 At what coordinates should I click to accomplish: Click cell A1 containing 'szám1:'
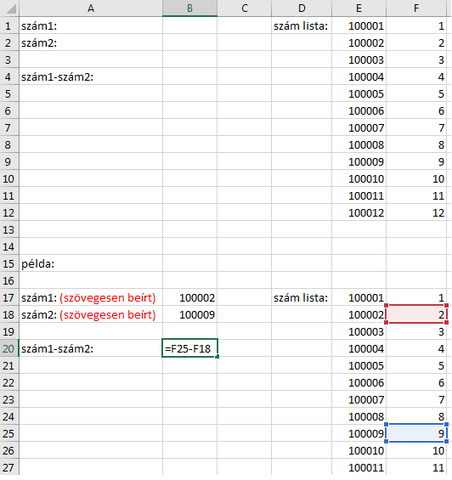(91, 26)
